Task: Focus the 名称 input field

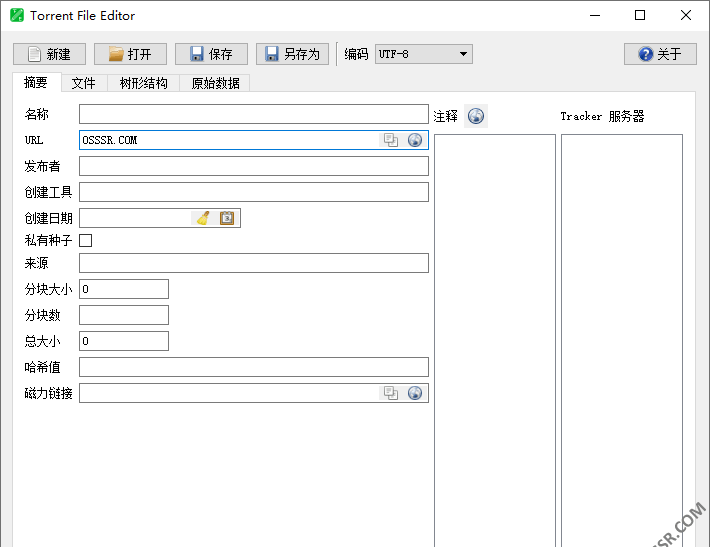Action: [254, 114]
